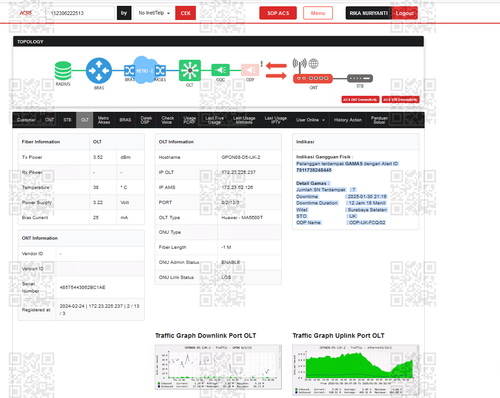Screen dimensions: 500x398
Task: Open the Last Usage IPTV tab
Action: pyautogui.click(x=276, y=120)
